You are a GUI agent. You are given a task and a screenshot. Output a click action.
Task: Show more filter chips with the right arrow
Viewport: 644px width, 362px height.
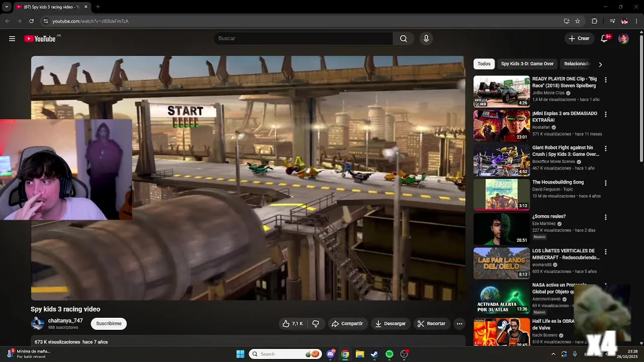[x=600, y=64]
